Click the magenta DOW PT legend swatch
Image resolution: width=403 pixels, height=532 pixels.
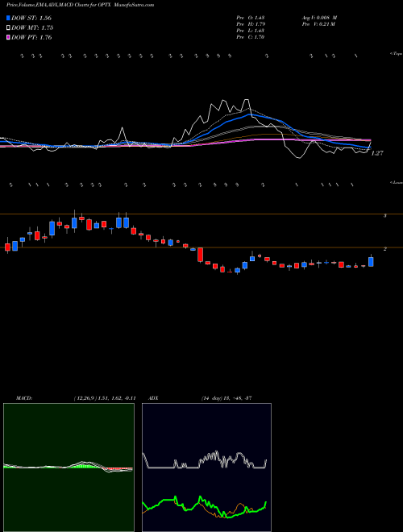(x=8, y=37)
